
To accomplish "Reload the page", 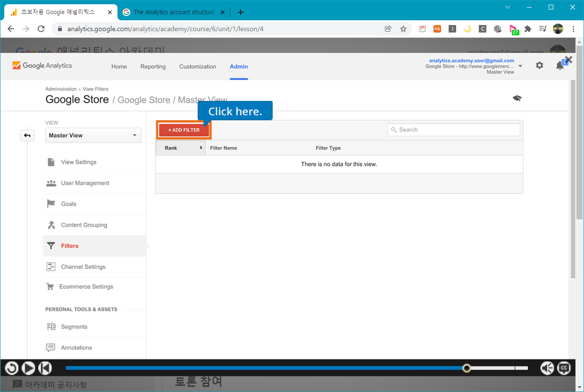I will [x=41, y=29].
